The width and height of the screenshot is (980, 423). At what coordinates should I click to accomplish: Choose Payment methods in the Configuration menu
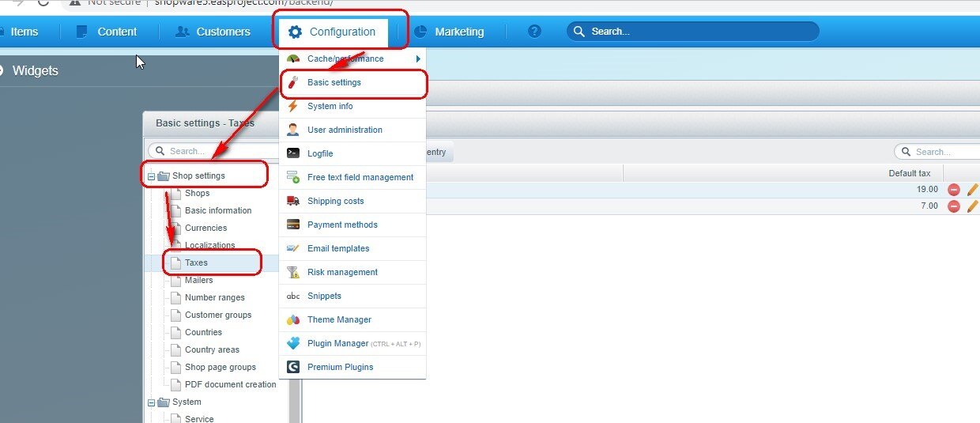tap(342, 225)
